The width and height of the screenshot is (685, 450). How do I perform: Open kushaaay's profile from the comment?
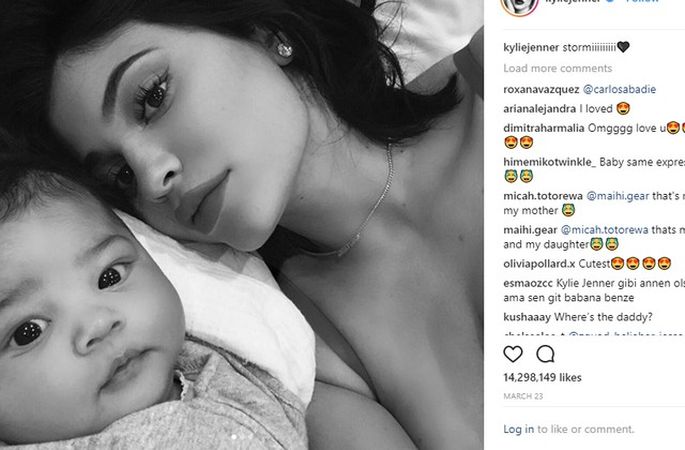(x=527, y=317)
